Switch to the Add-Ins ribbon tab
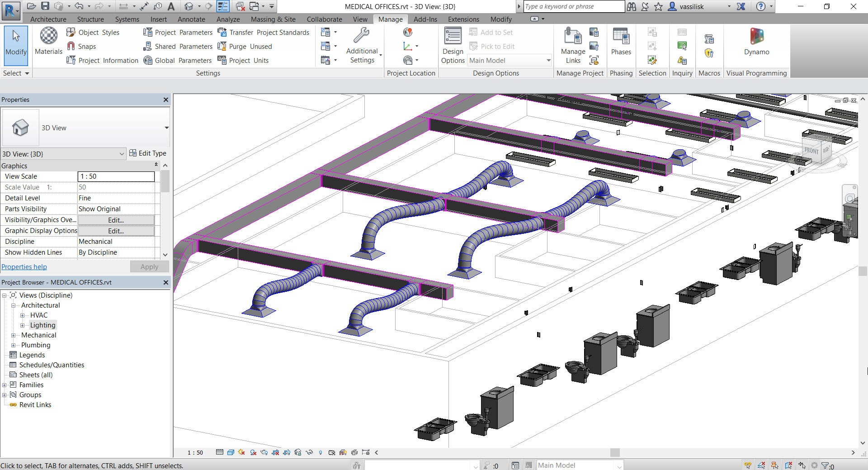Image resolution: width=868 pixels, height=470 pixels. tap(425, 19)
